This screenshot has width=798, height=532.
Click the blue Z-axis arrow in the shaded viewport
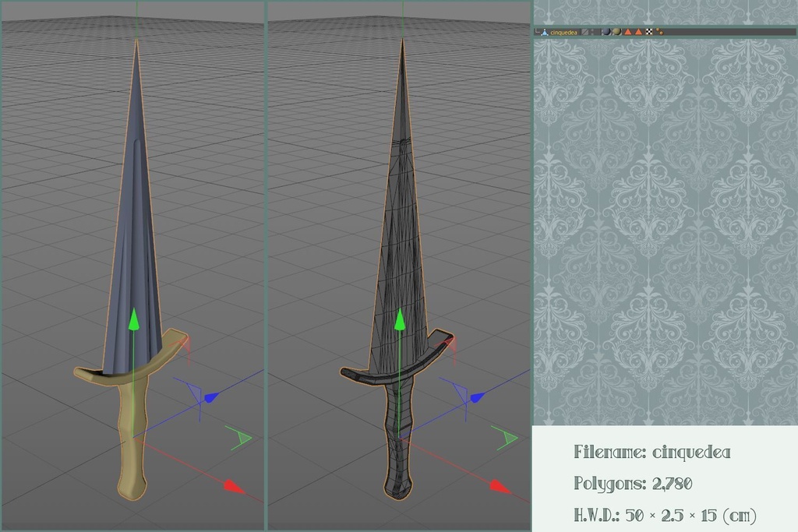click(211, 397)
